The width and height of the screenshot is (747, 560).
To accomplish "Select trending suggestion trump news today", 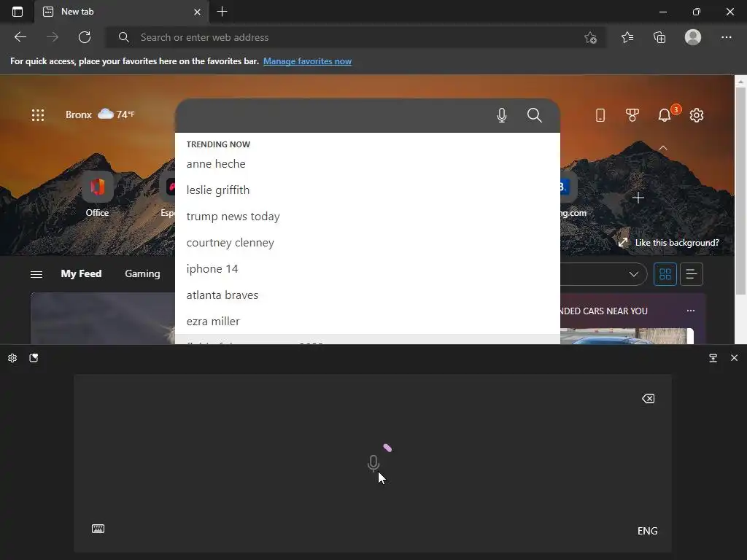I will tap(368, 216).
